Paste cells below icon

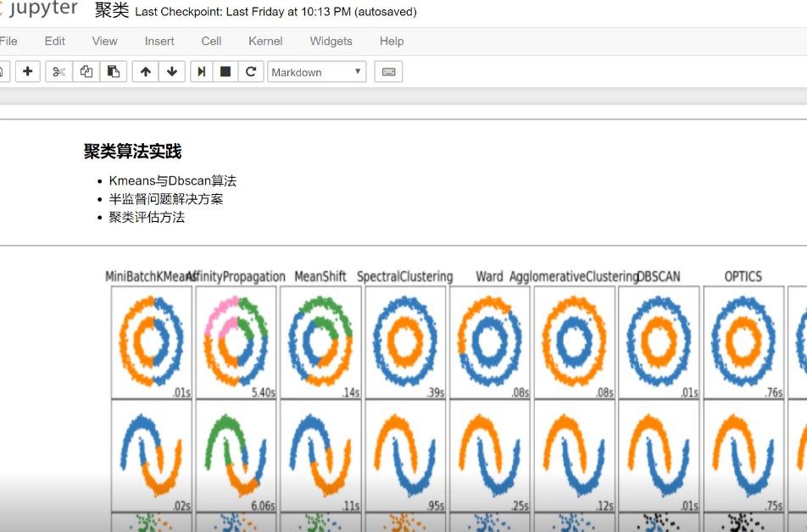113,72
